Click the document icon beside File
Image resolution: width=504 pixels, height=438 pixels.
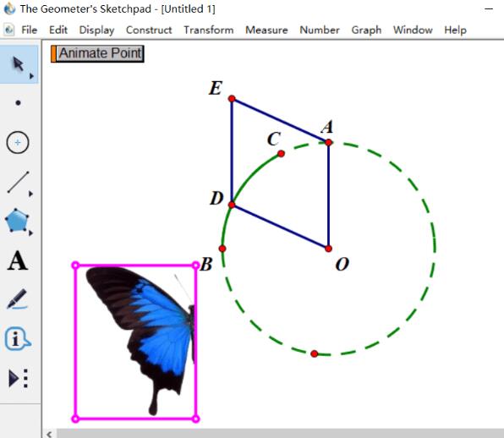[8, 30]
